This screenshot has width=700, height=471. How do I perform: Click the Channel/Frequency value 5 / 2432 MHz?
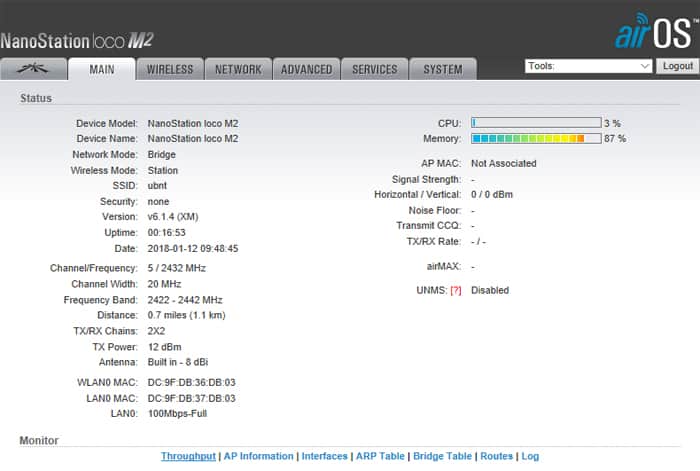coord(177,268)
